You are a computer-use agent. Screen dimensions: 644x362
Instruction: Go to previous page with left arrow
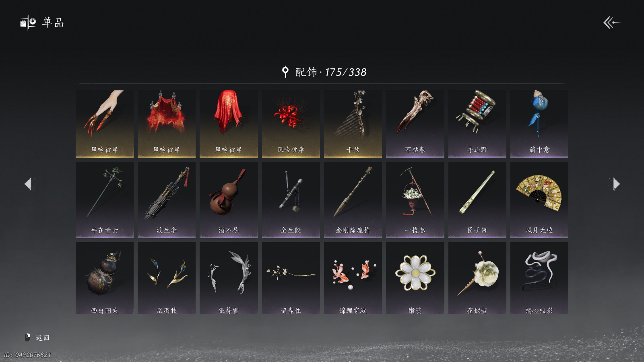click(28, 184)
